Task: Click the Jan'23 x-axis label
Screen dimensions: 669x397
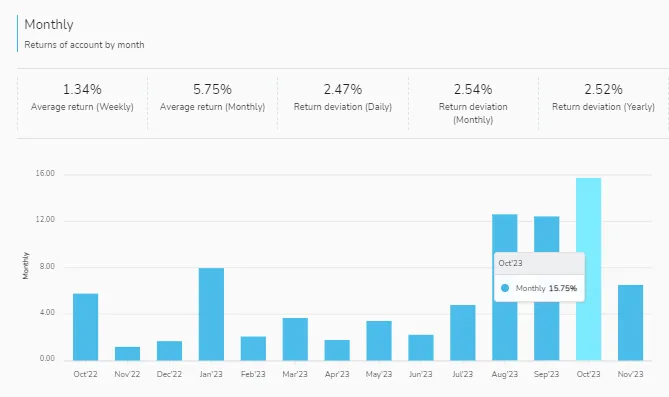Action: pyautogui.click(x=211, y=374)
